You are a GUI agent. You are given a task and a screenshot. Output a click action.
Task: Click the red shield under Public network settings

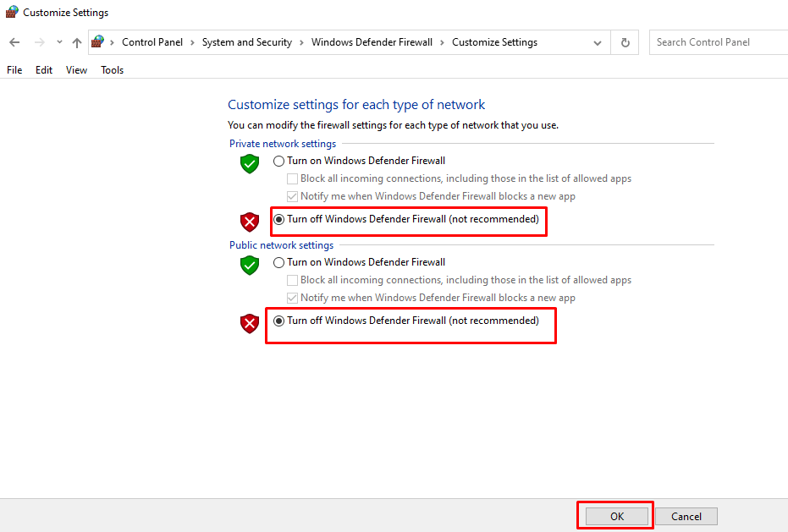(x=249, y=323)
